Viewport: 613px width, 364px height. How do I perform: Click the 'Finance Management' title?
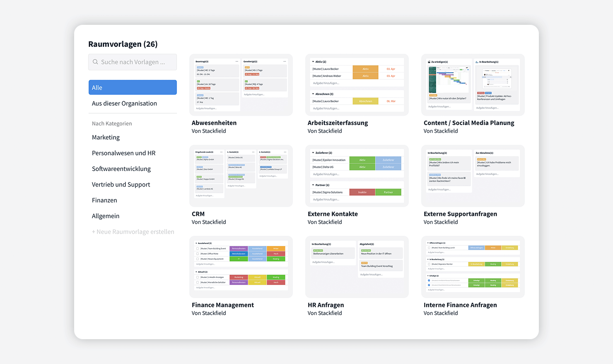[223, 305]
